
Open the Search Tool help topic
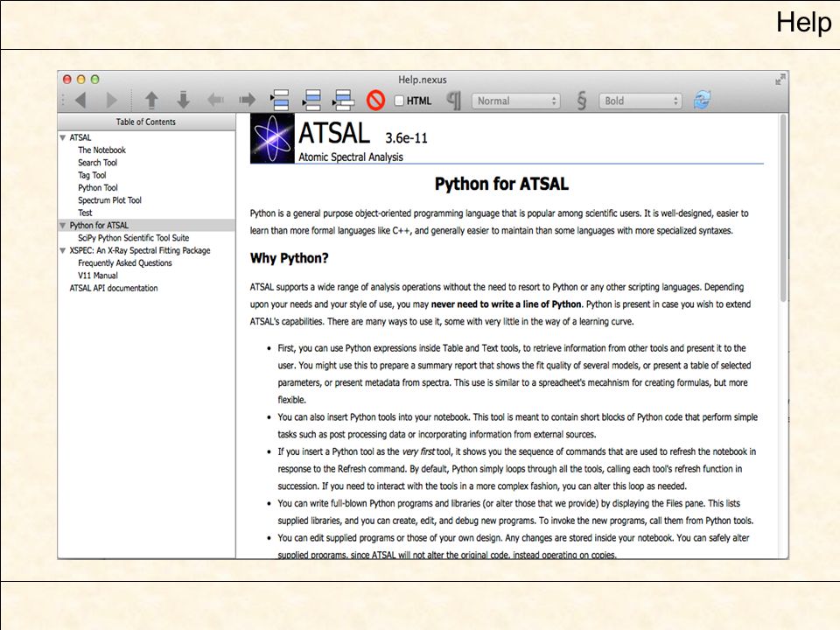tap(97, 163)
